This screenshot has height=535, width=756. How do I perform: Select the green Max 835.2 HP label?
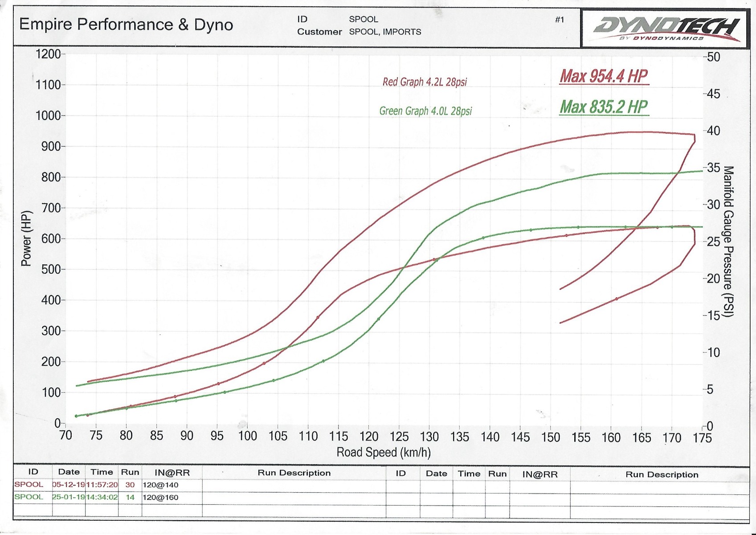[x=604, y=107]
